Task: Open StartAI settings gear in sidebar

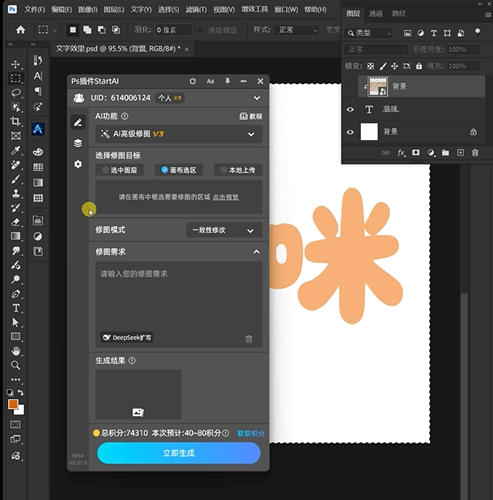Action: coord(78,164)
